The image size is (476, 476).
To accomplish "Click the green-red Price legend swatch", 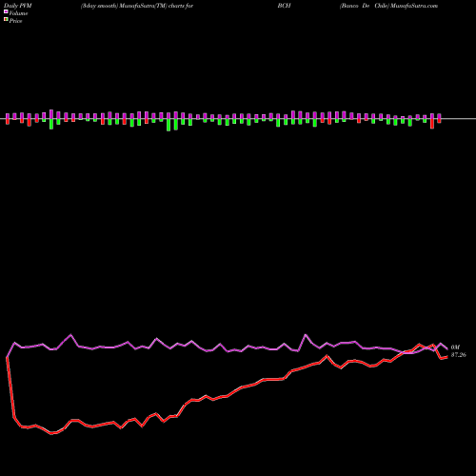I will (6, 20).
